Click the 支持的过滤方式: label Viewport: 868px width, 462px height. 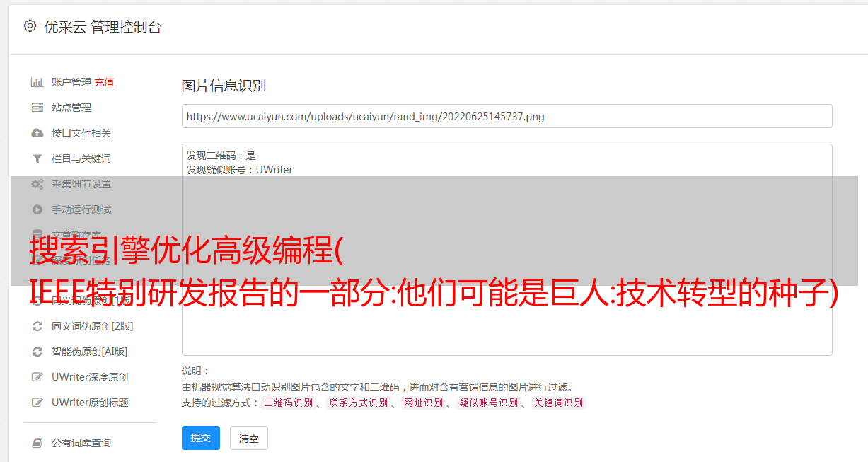[221, 403]
